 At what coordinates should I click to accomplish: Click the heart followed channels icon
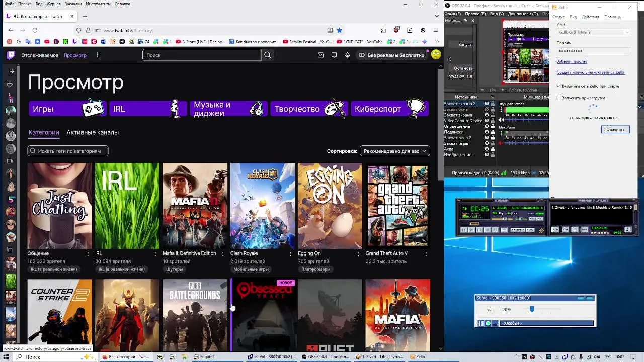pyautogui.click(x=10, y=85)
